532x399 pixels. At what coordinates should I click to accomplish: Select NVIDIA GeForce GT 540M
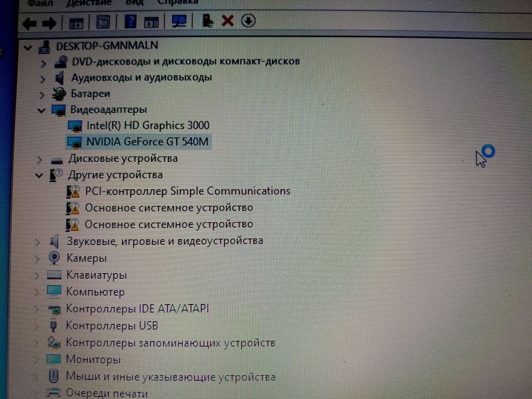[x=148, y=142]
